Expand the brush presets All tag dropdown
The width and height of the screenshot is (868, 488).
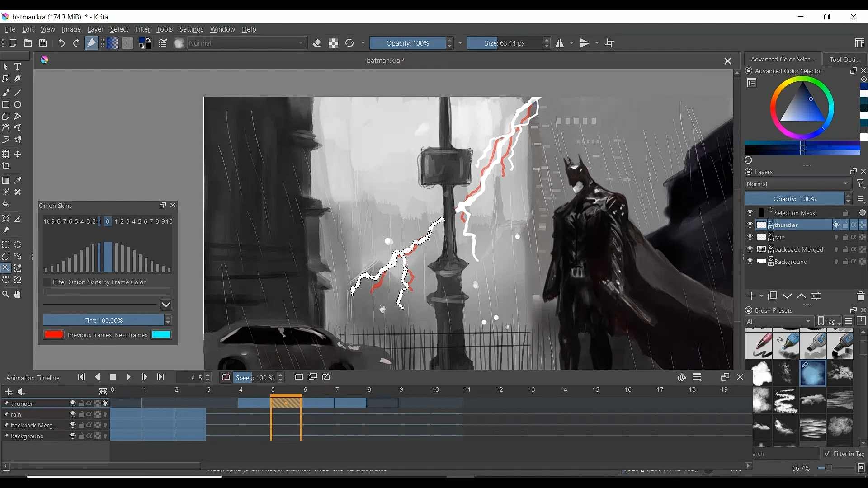(779, 322)
